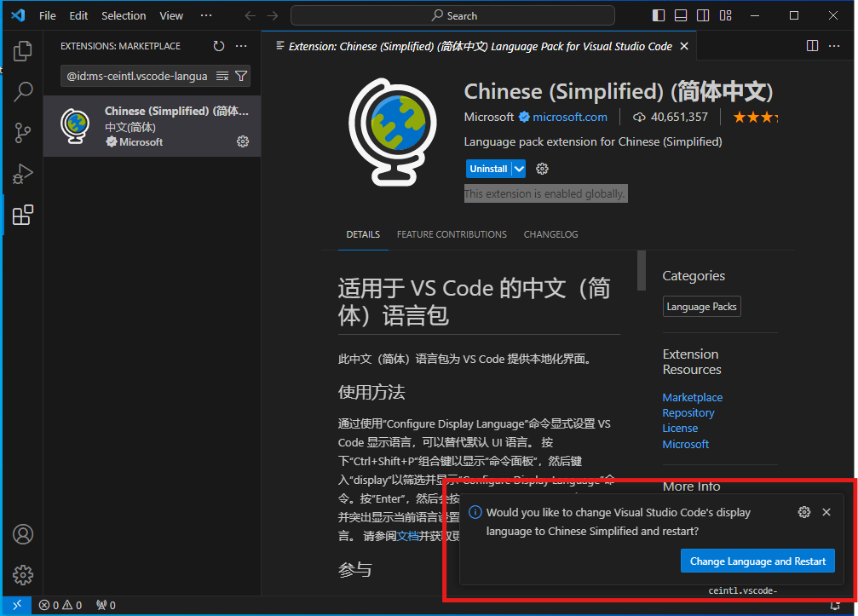The image size is (858, 616).
Task: Toggle the primary side bar layout icon
Action: [659, 15]
